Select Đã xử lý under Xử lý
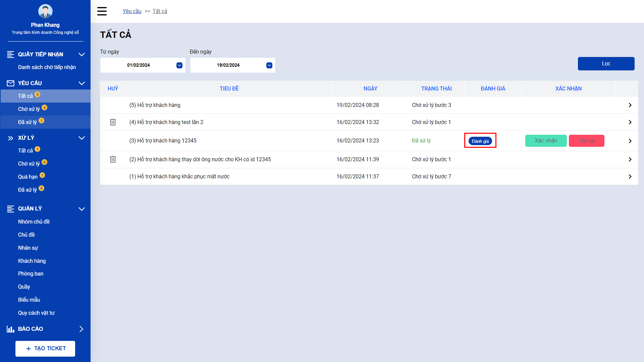The width and height of the screenshot is (644, 362). coord(28,190)
